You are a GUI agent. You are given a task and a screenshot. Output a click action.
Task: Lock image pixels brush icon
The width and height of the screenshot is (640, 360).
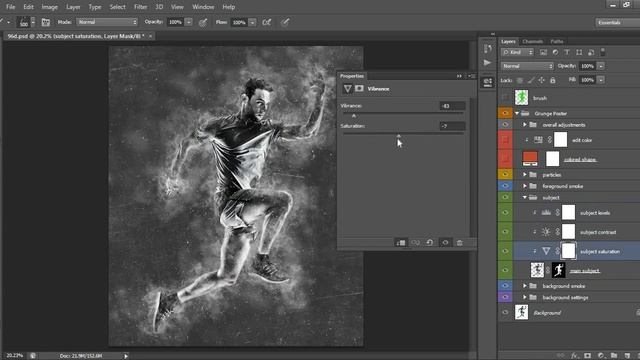click(x=531, y=80)
